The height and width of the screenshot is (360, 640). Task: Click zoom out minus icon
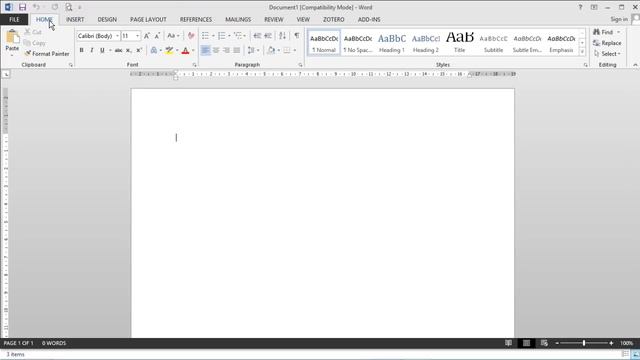tap(557, 343)
